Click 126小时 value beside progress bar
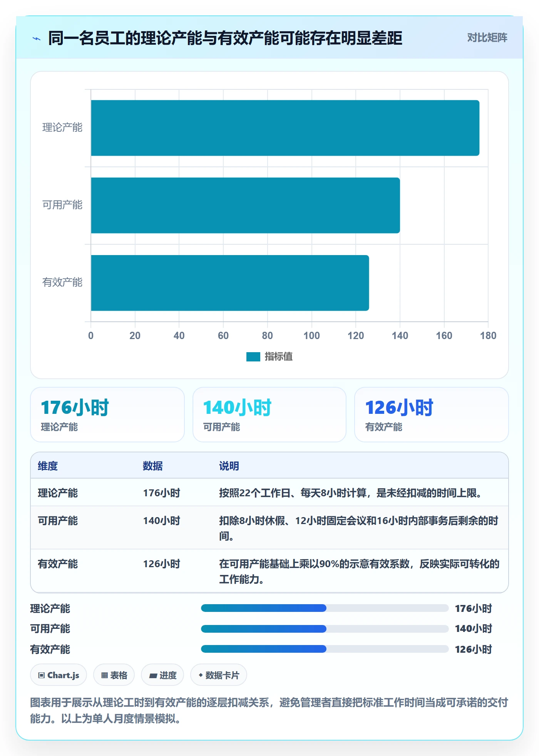Viewport: 539px width, 756px height. (474, 649)
